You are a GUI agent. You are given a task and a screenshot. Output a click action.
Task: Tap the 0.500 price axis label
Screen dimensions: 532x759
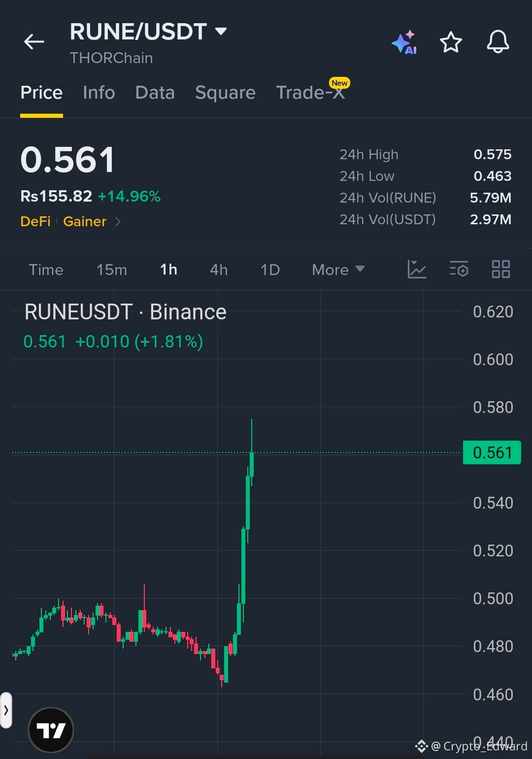[x=493, y=598]
